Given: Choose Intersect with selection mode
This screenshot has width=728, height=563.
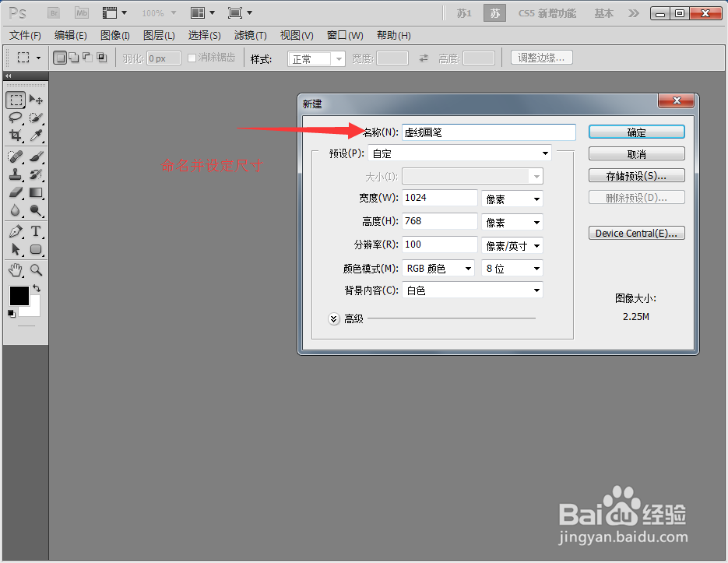Looking at the screenshot, I should (x=101, y=58).
